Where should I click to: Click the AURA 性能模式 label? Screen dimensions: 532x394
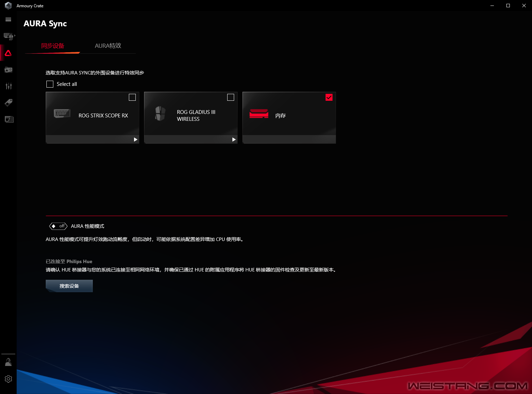pos(88,226)
